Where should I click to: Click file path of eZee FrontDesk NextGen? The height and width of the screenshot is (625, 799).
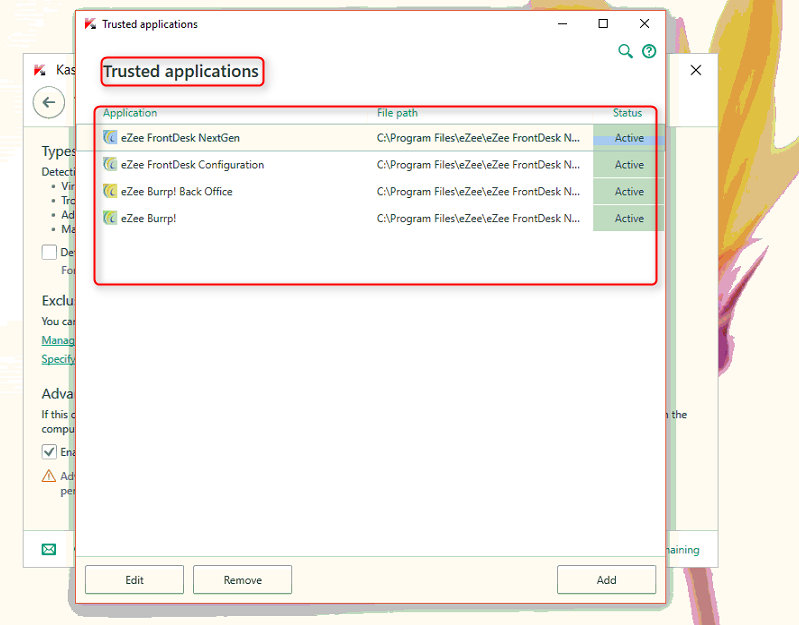pos(478,138)
